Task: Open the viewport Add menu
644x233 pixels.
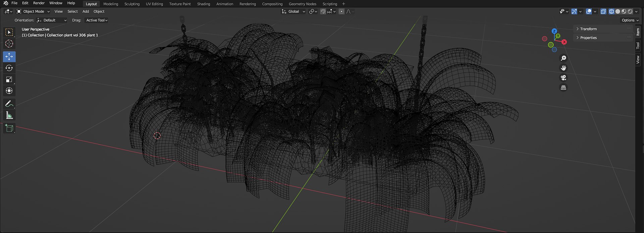Action: click(x=86, y=11)
